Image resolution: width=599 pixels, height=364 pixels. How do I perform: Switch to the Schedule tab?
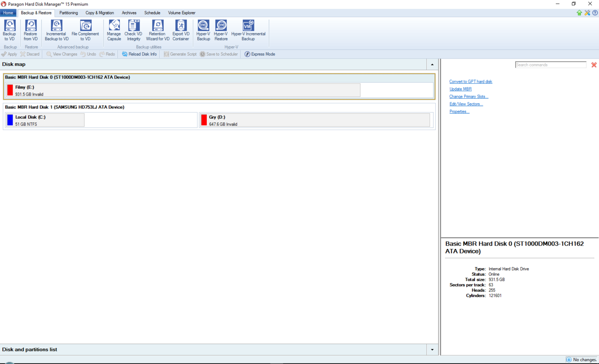tap(152, 13)
